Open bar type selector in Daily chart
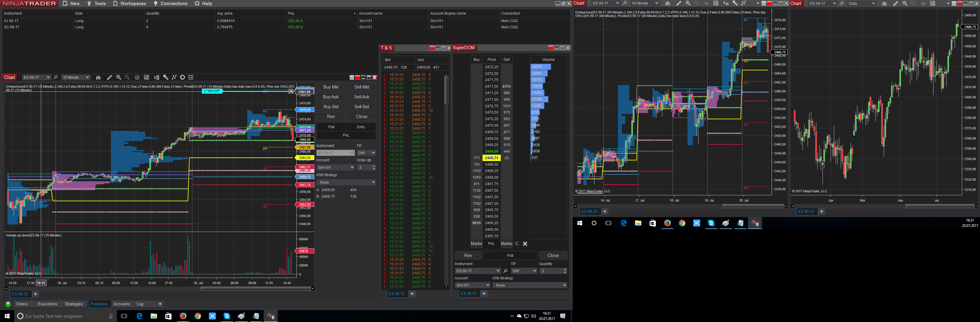 [884, 3]
